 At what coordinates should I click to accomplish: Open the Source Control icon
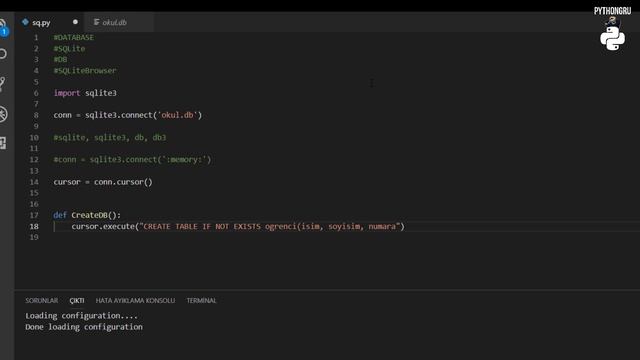coord(3,84)
